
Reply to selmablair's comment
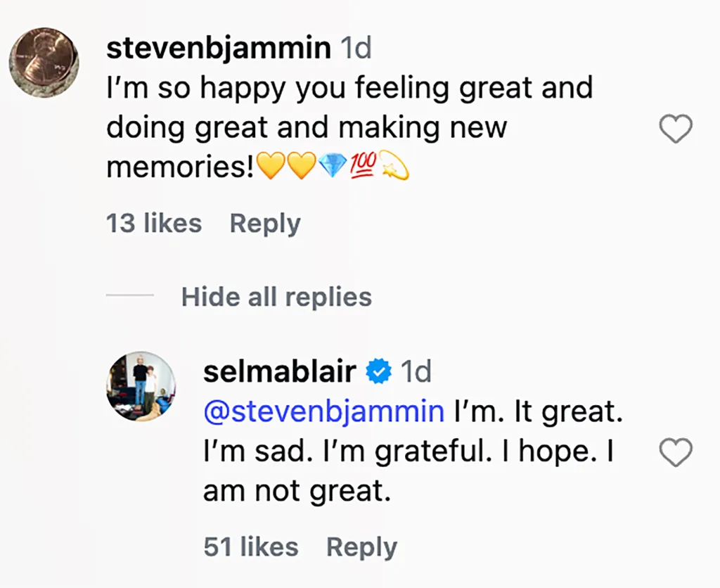click(362, 547)
